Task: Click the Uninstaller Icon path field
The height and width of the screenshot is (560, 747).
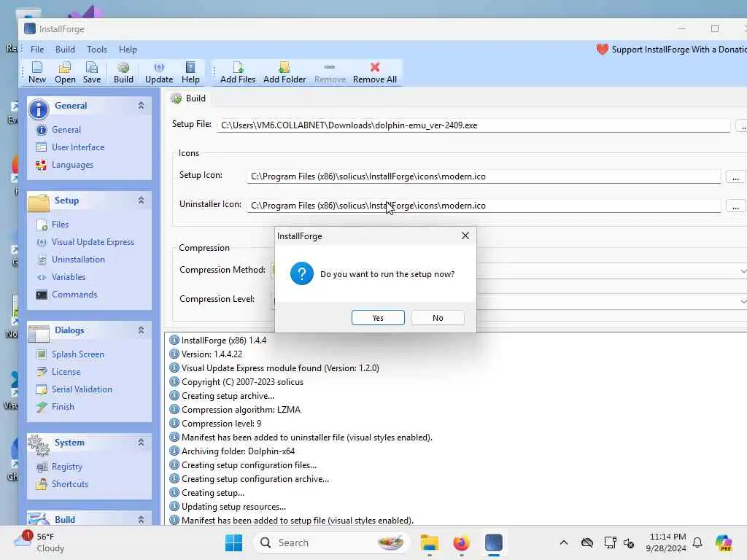Action: coord(484,205)
